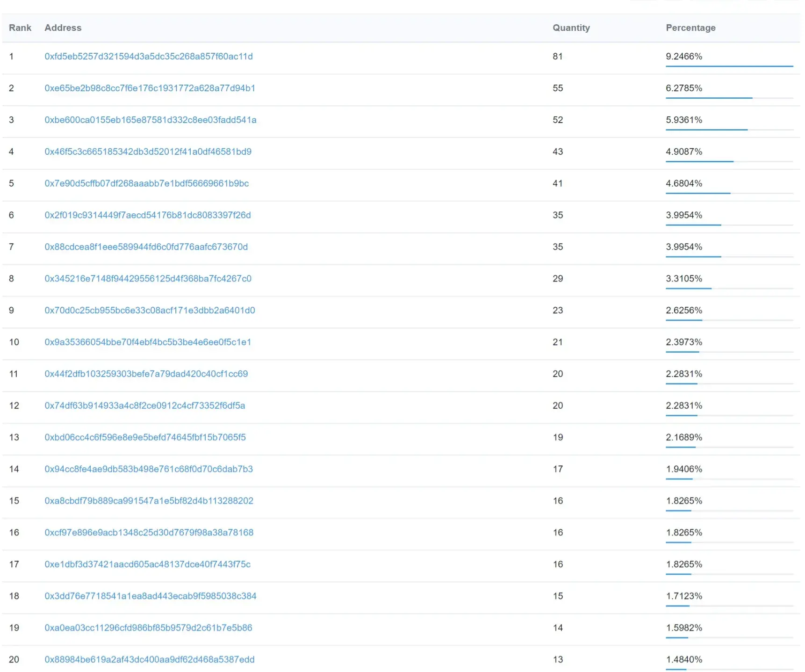Viewport: 805px width, 672px height.
Task: Click the 2.3973% percentage value
Action: point(684,342)
